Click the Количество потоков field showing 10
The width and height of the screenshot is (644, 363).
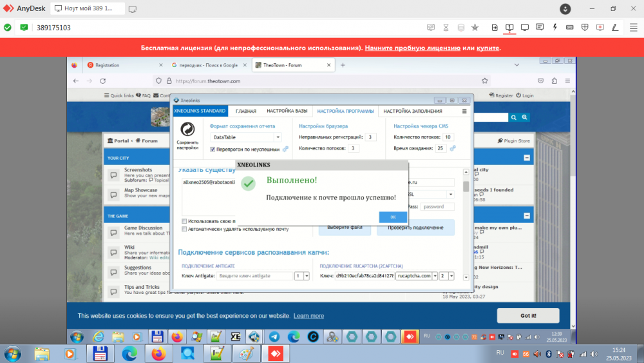[448, 137]
